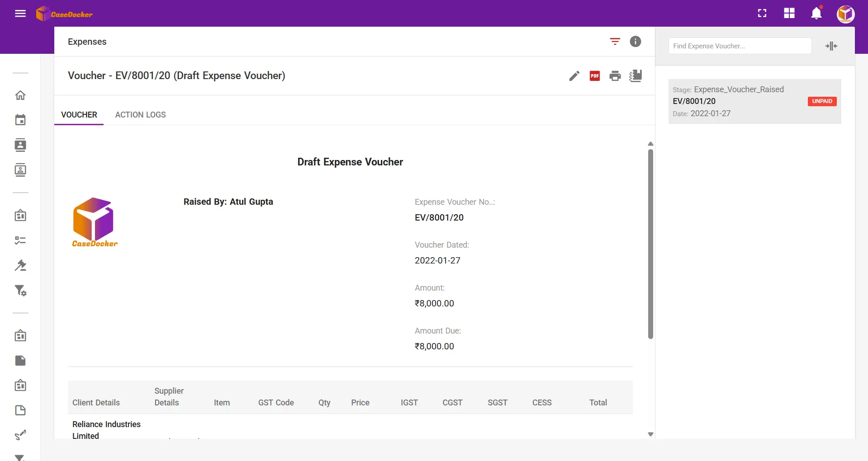Show info about Expenses

(x=636, y=42)
